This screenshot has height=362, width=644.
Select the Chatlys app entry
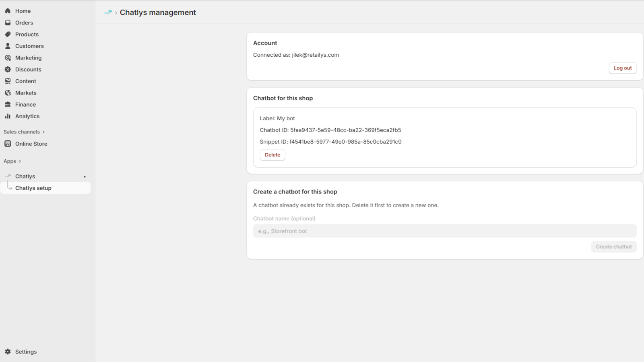coord(25,176)
